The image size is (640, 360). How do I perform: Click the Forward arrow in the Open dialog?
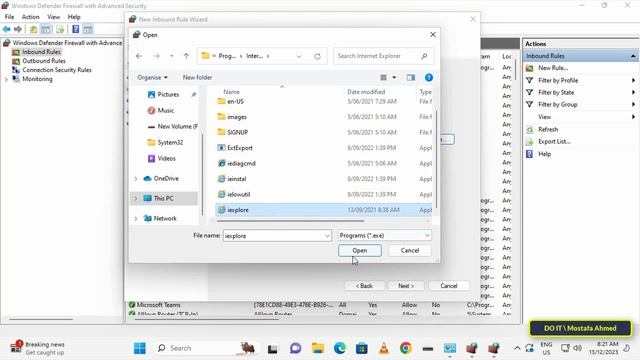(156, 56)
